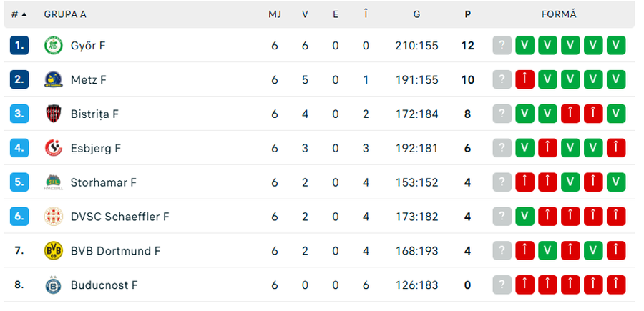644x311 pixels.
Task: Open the Buducnost F team link
Action: point(104,285)
